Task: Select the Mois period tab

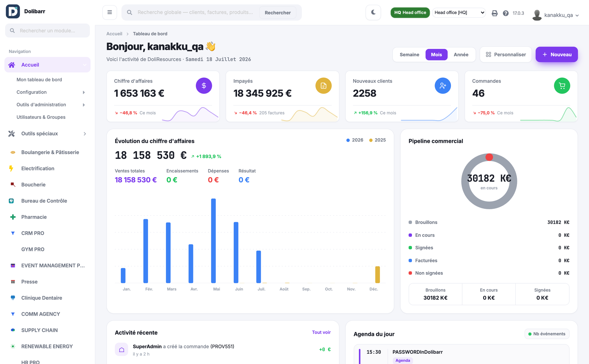Action: click(x=436, y=54)
